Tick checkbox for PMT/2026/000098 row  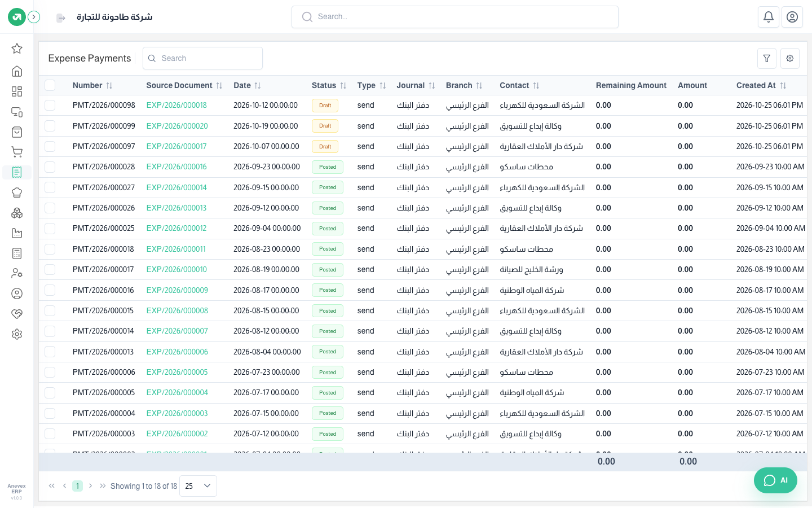point(50,105)
